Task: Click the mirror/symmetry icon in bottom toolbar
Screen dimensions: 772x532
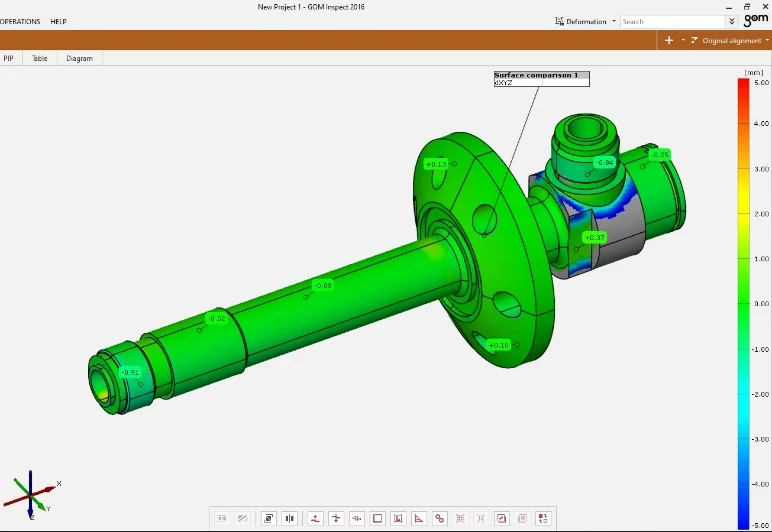Action: click(x=290, y=518)
